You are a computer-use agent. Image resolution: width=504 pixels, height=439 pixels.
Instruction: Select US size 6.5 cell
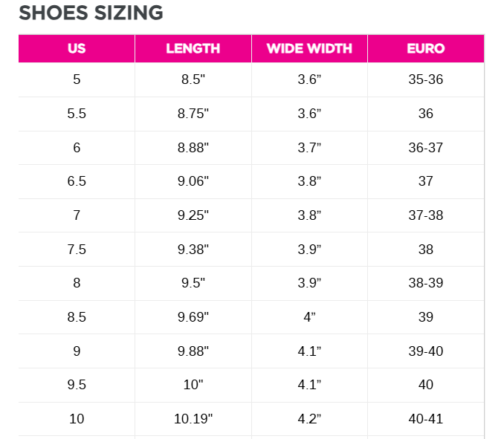tap(77, 181)
